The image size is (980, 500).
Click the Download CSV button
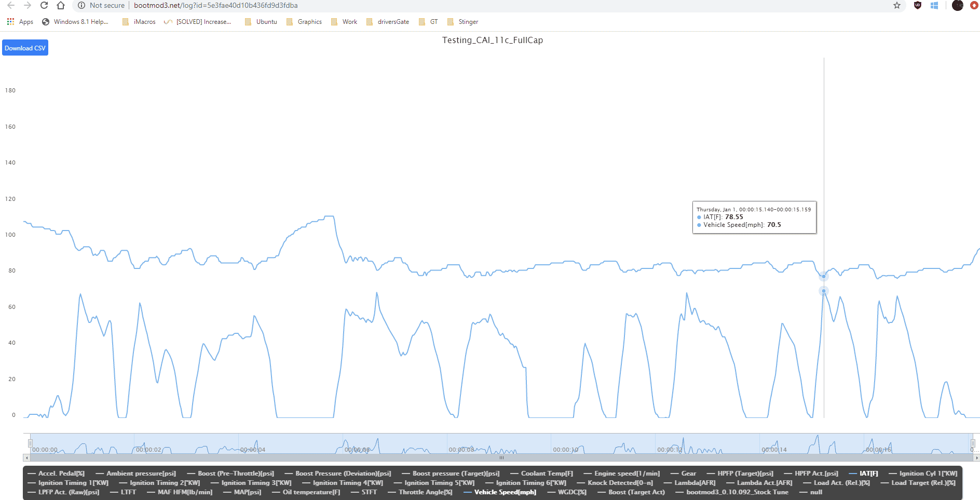click(x=25, y=48)
